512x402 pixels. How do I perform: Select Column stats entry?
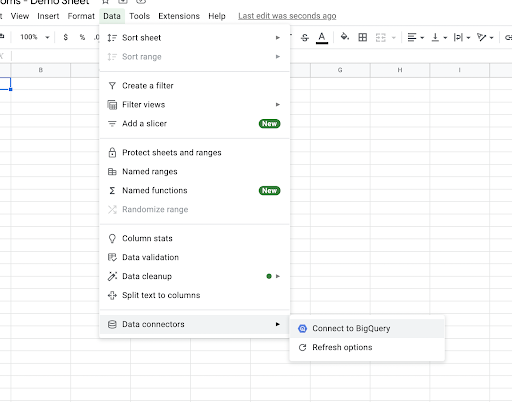coord(195,238)
